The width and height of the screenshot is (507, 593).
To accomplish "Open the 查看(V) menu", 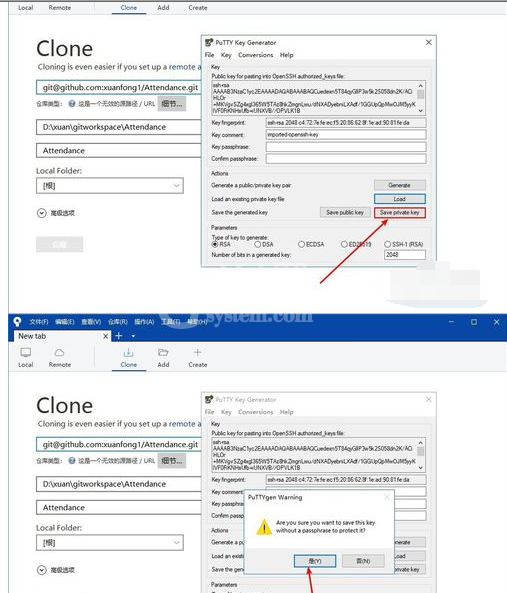I will pos(91,322).
